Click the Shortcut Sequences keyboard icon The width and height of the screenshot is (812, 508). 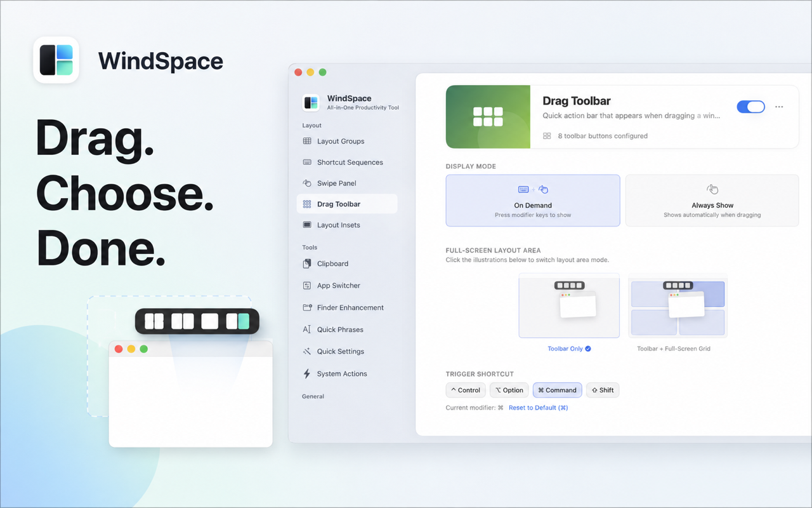point(307,162)
